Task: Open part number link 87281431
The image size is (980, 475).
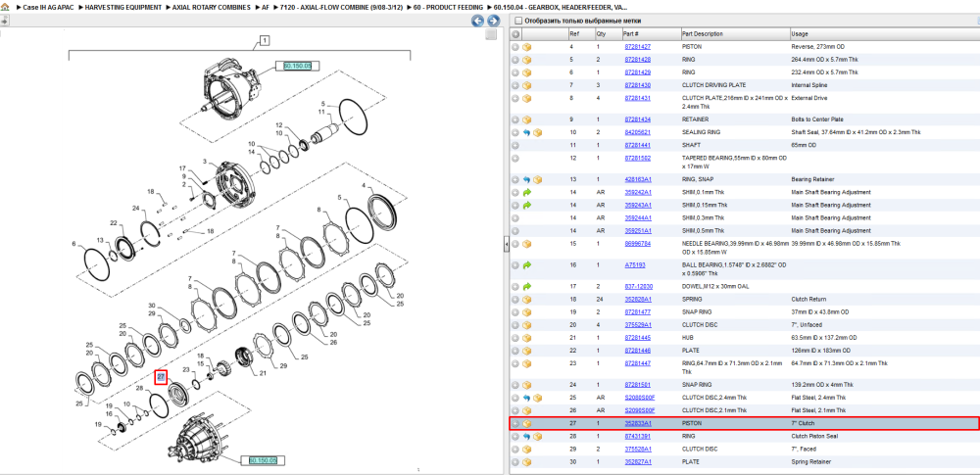Action: [638, 98]
